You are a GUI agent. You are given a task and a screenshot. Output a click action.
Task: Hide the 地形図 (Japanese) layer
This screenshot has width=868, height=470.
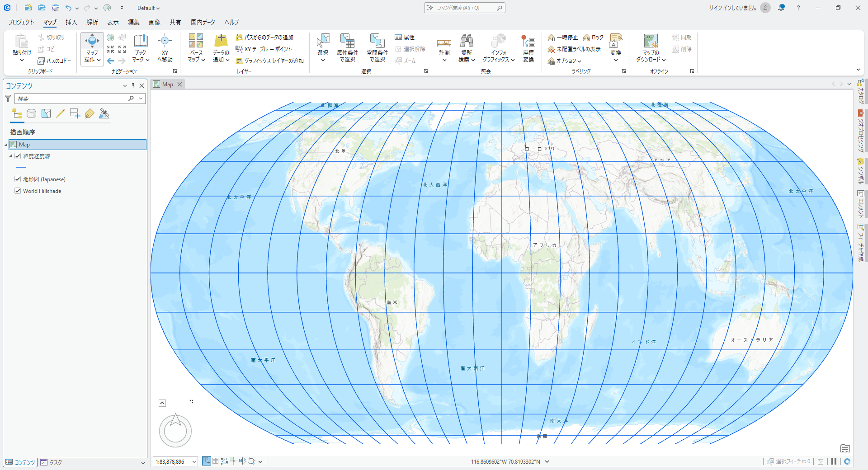point(18,179)
